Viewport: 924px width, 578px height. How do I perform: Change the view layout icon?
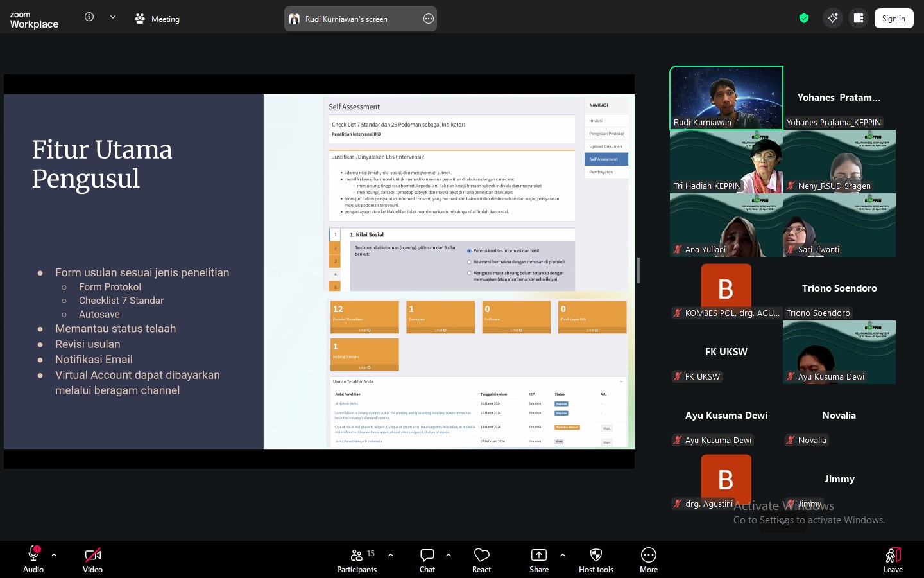coord(859,18)
